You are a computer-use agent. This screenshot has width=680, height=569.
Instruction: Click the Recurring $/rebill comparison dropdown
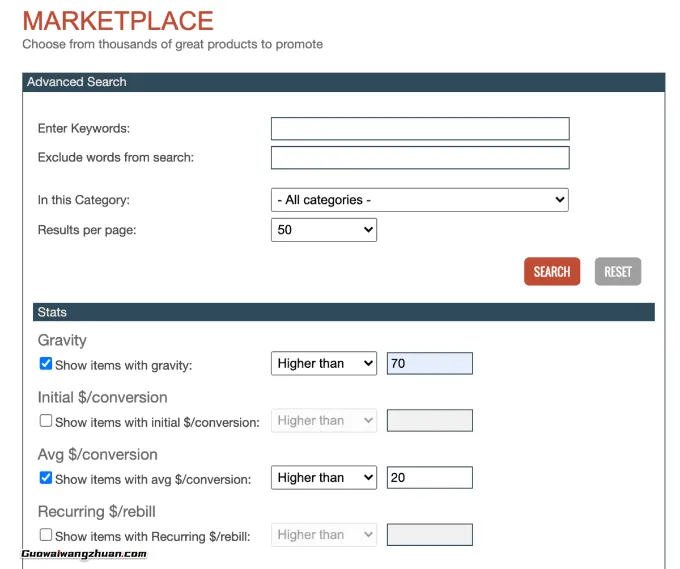pos(324,535)
